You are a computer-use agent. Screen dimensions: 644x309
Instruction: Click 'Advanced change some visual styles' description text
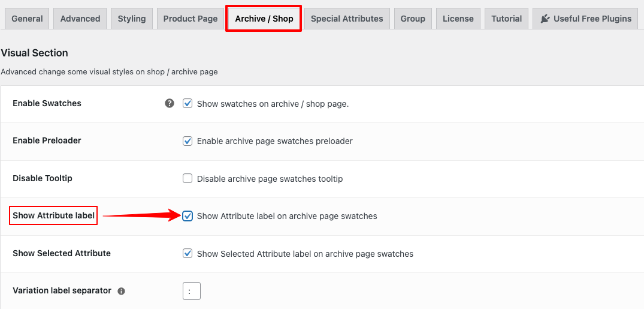tap(109, 72)
